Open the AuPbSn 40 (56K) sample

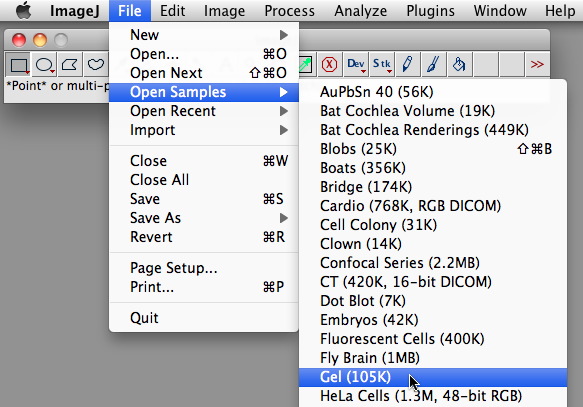point(433,92)
